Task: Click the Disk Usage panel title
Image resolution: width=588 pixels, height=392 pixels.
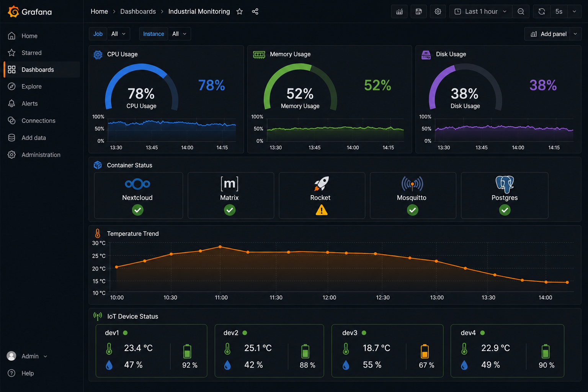Action: click(451, 54)
